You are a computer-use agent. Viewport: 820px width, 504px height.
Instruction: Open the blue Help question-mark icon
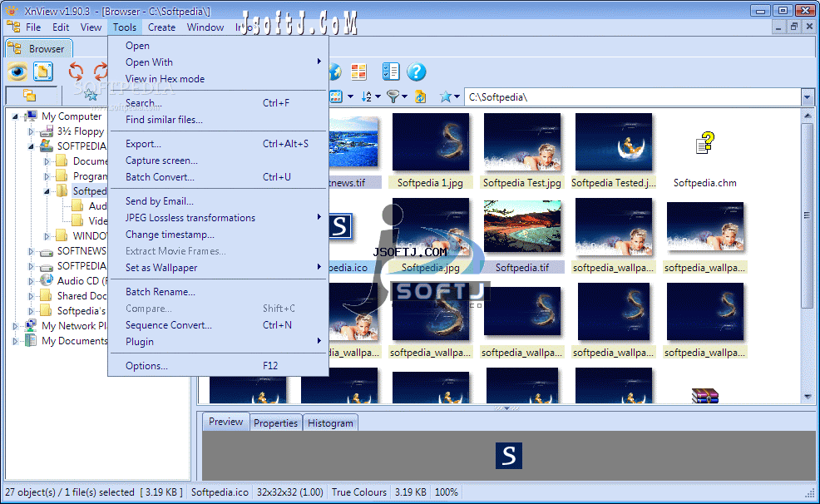[417, 72]
